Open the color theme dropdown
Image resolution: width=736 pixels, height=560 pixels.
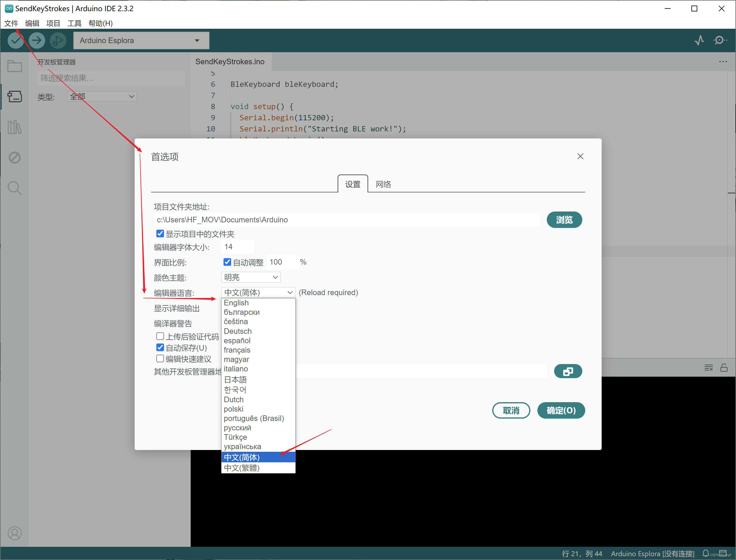click(x=251, y=277)
